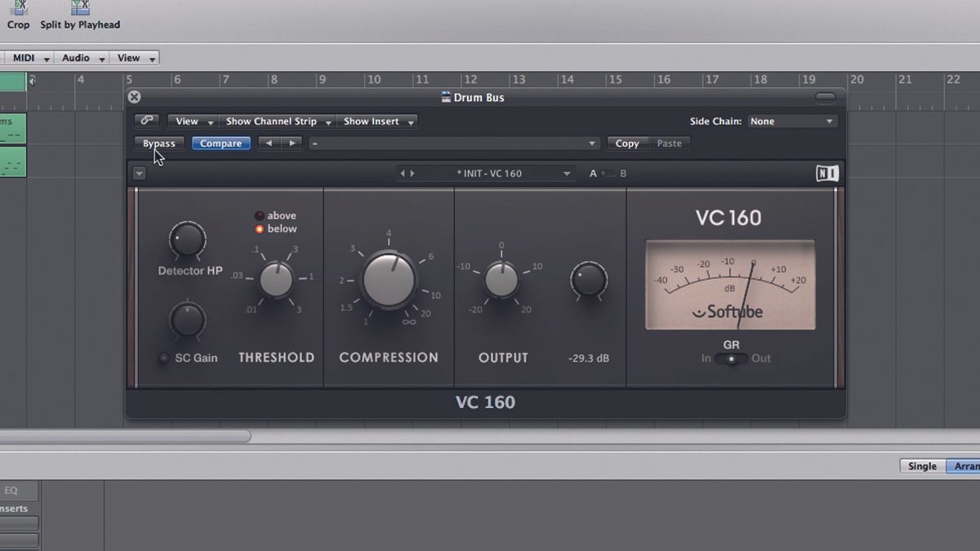This screenshot has height=551, width=980.
Task: Click the Split by Playhead icon
Action: tap(79, 8)
